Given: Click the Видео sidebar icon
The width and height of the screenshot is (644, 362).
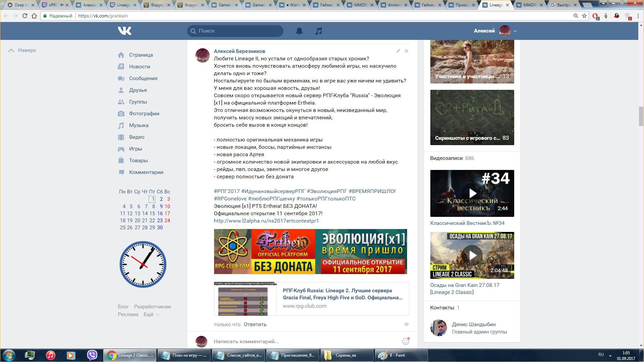Looking at the screenshot, I should [x=121, y=137].
